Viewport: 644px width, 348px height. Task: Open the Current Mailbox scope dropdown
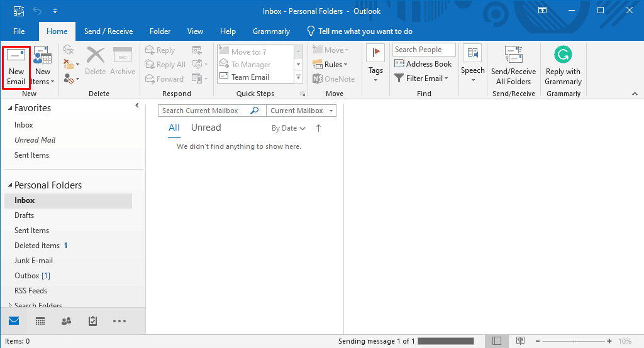301,111
